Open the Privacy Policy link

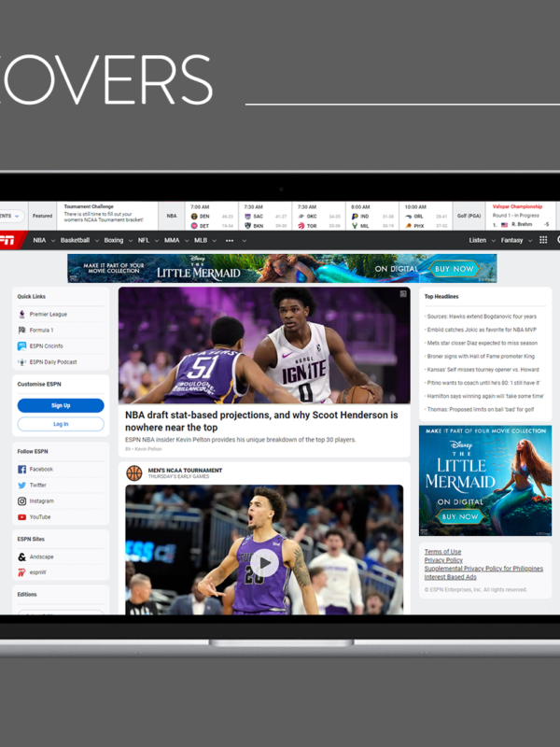click(443, 560)
